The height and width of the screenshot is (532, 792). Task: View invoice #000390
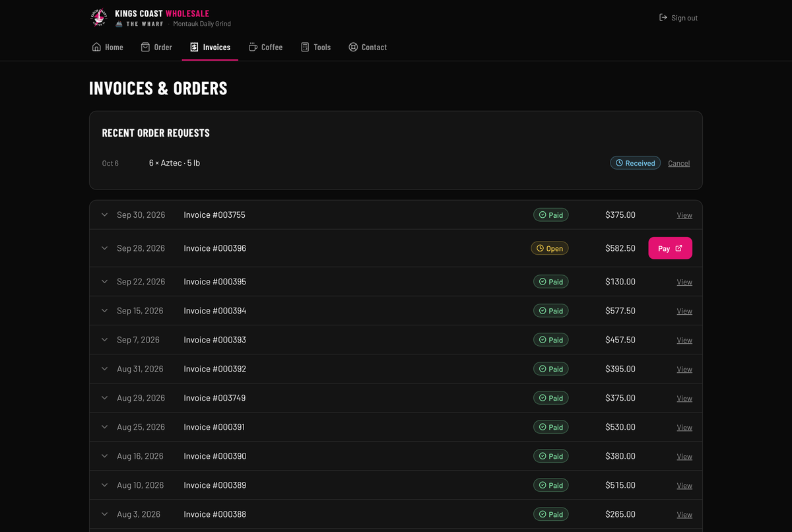point(684,456)
